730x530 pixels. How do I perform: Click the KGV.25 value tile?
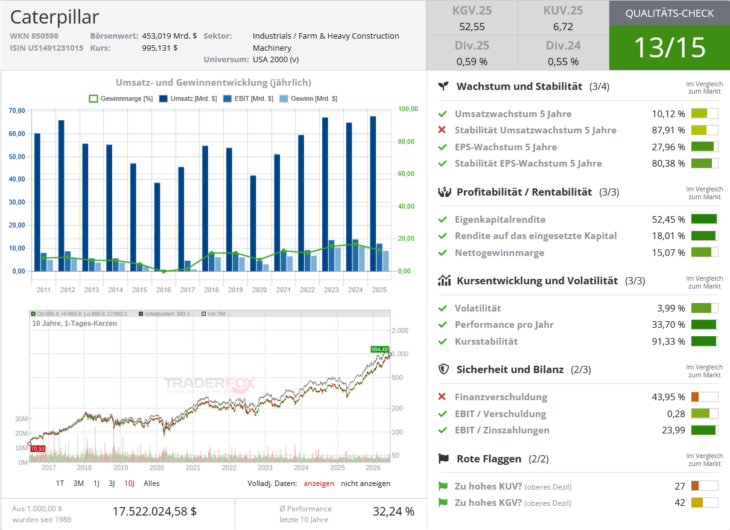pos(472,18)
